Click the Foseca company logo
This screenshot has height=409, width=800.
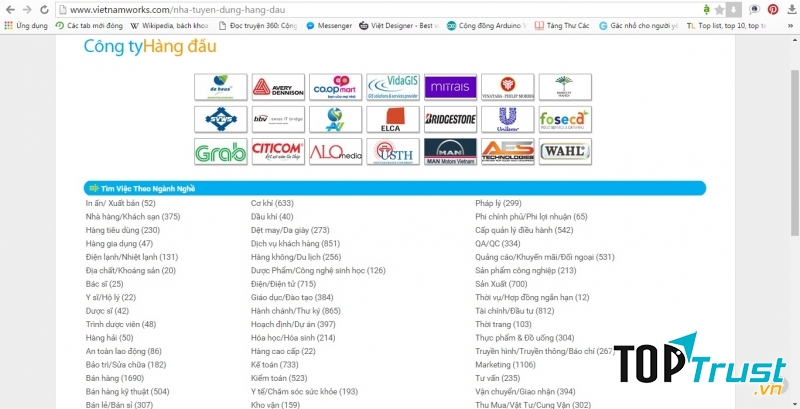[x=565, y=119]
